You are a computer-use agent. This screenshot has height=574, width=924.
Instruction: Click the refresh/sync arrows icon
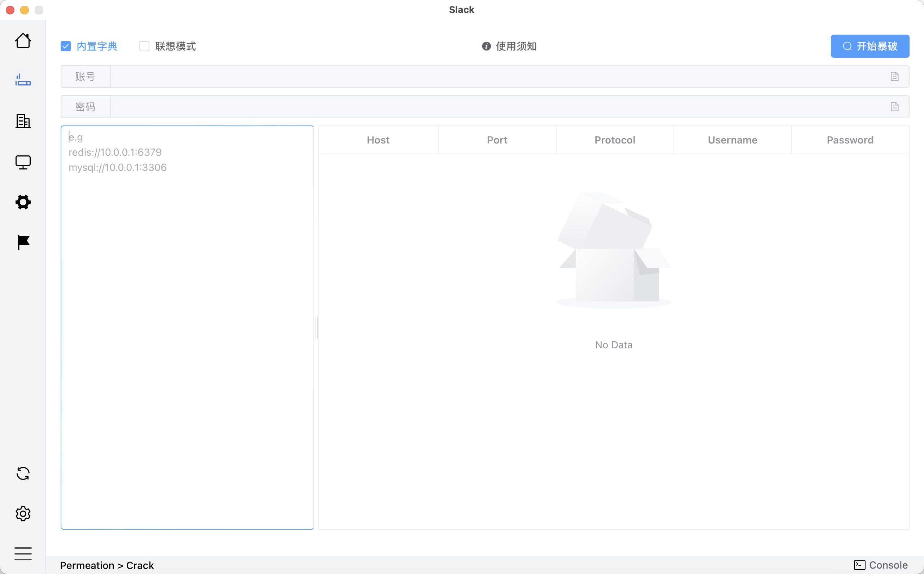pyautogui.click(x=23, y=473)
